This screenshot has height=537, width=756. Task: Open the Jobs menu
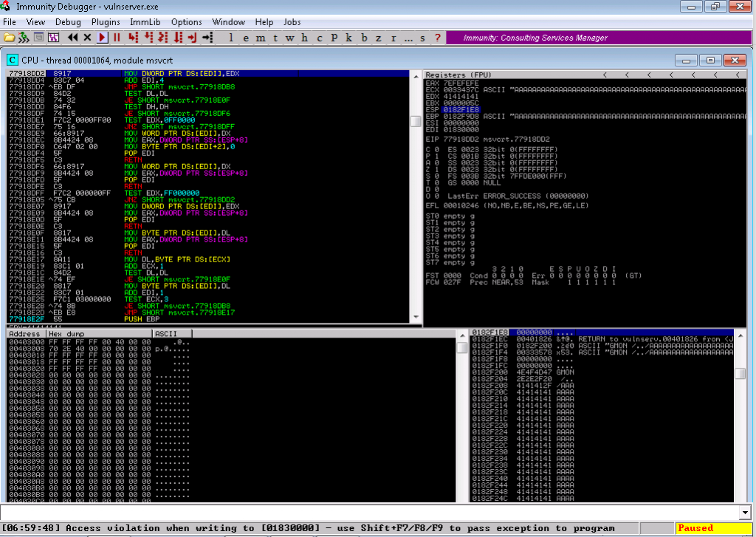tap(292, 21)
